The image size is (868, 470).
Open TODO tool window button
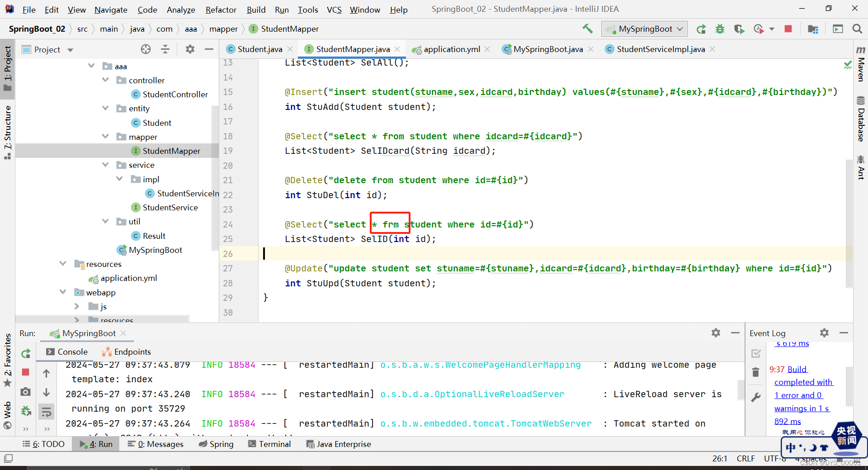43,444
